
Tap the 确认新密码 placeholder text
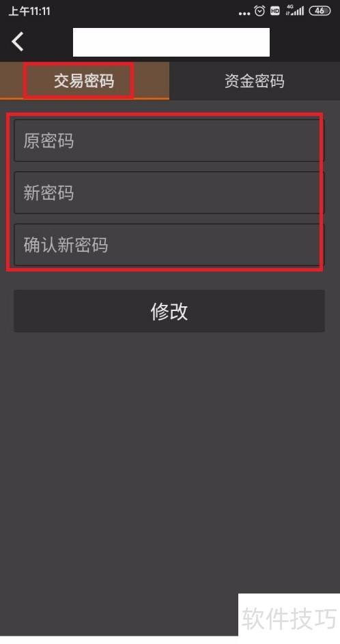point(66,245)
